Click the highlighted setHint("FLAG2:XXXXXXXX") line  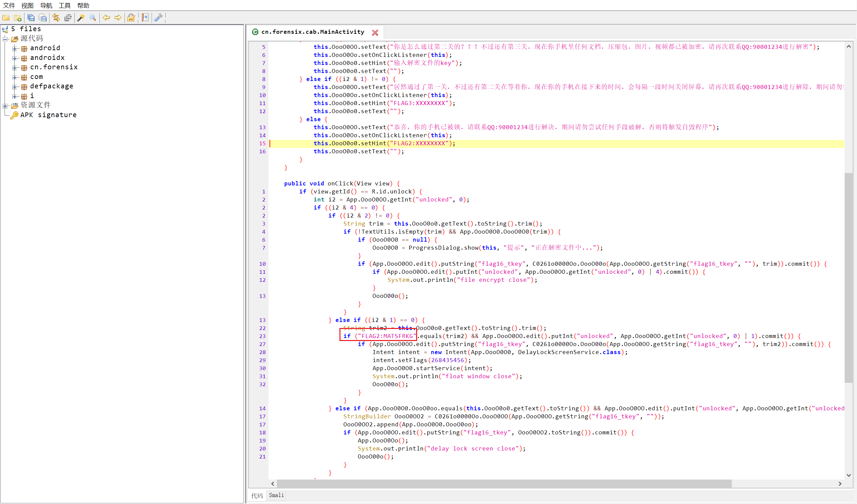(556, 144)
